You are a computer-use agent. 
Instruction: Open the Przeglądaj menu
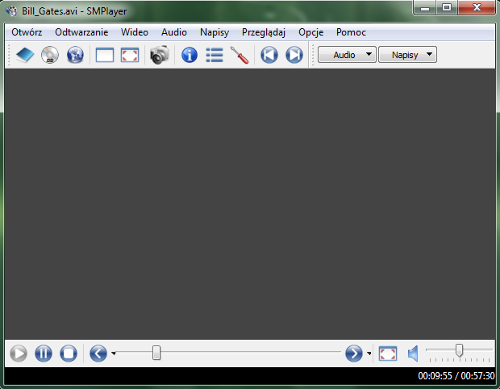click(x=263, y=32)
